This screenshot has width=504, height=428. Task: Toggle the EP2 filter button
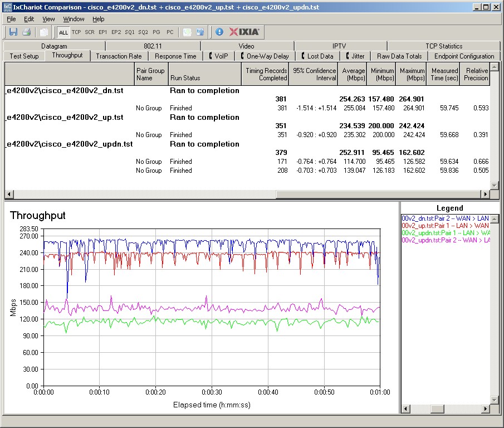pyautogui.click(x=116, y=32)
